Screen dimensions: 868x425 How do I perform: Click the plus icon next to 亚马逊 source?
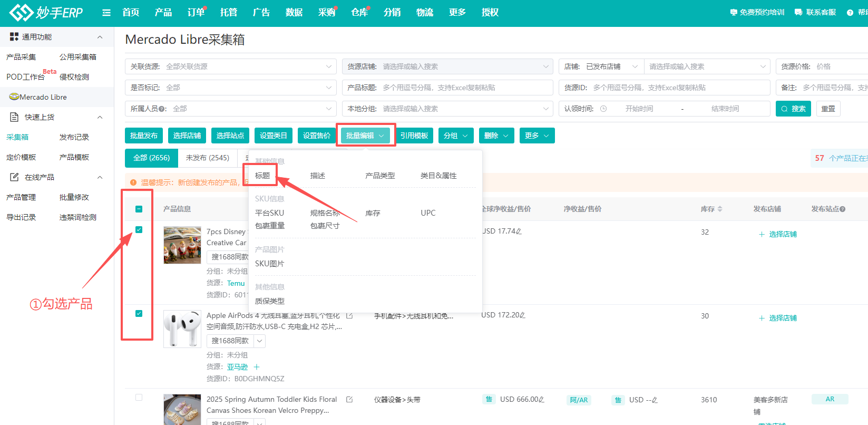(257, 367)
